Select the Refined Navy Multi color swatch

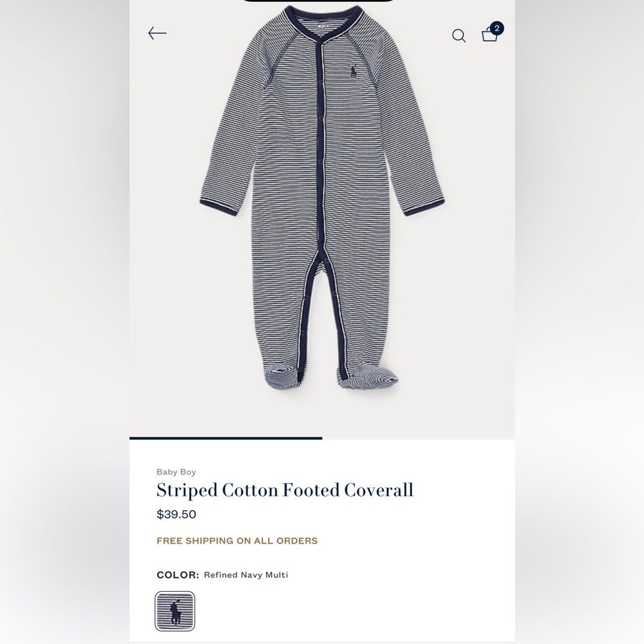pos(175,611)
